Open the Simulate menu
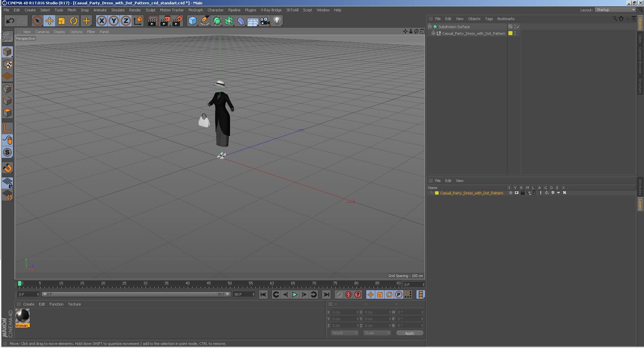The height and width of the screenshot is (348, 644). (118, 10)
